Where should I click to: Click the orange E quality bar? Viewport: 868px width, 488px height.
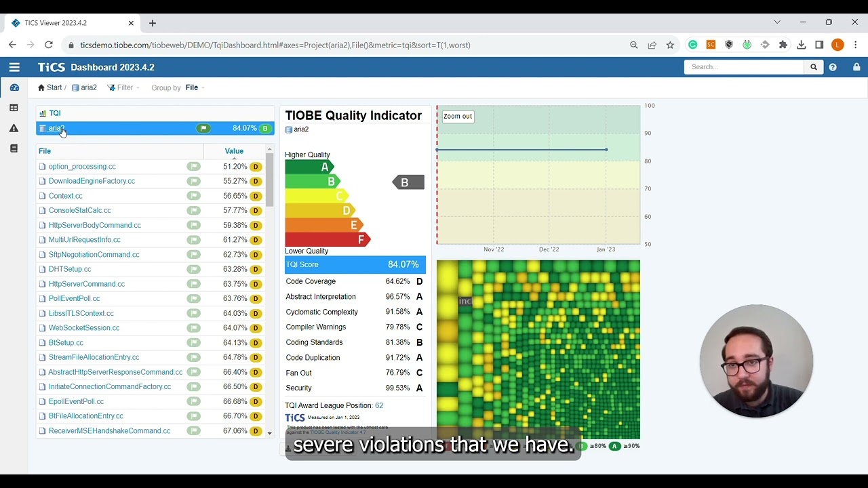tap(324, 225)
